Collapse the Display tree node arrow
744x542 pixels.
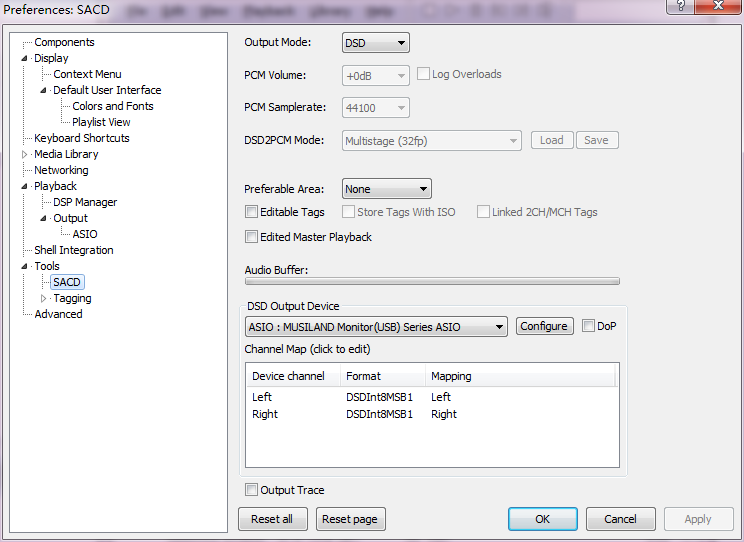25,59
